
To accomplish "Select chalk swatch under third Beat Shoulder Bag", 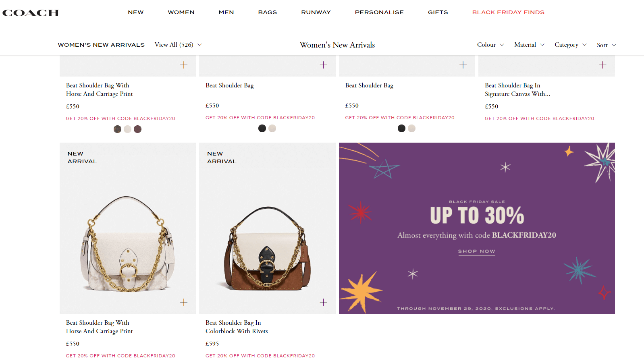I will pyautogui.click(x=411, y=129).
